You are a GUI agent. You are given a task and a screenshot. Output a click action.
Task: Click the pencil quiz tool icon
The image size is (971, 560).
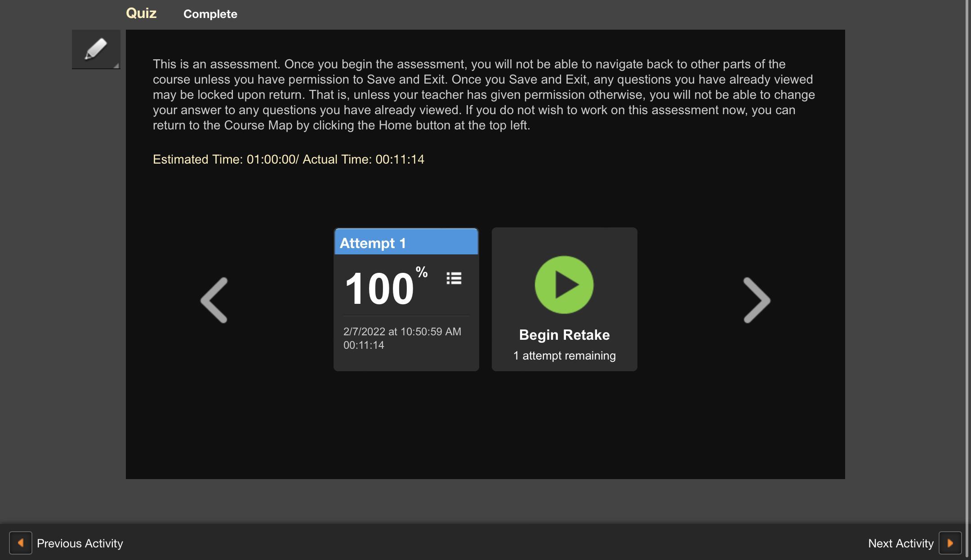point(96,49)
